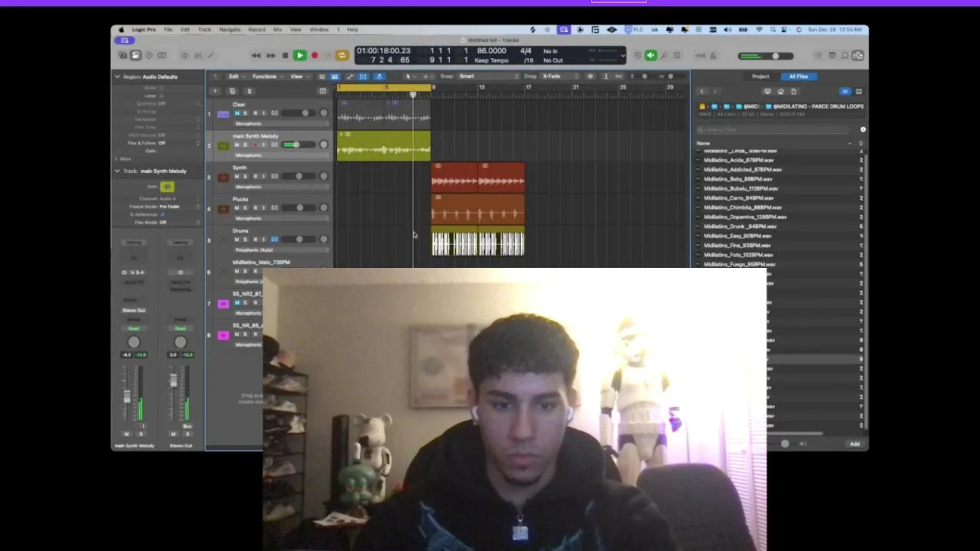Viewport: 980px width, 551px height.
Task: Open the Track menu
Action: [x=204, y=30]
